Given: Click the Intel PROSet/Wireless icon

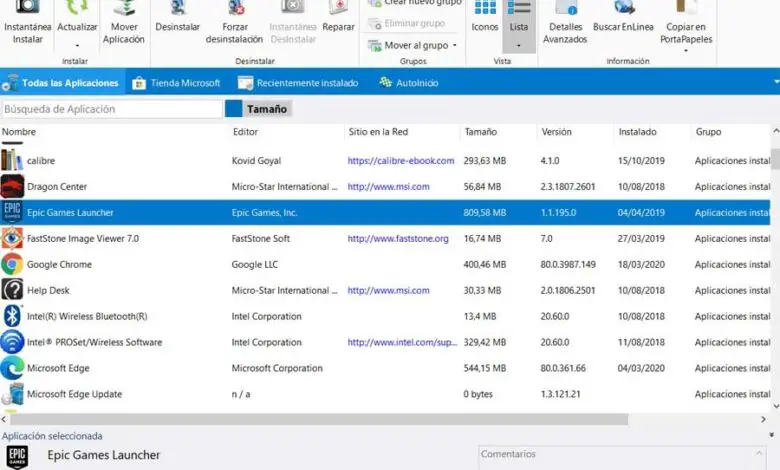Looking at the screenshot, I should tap(12, 342).
